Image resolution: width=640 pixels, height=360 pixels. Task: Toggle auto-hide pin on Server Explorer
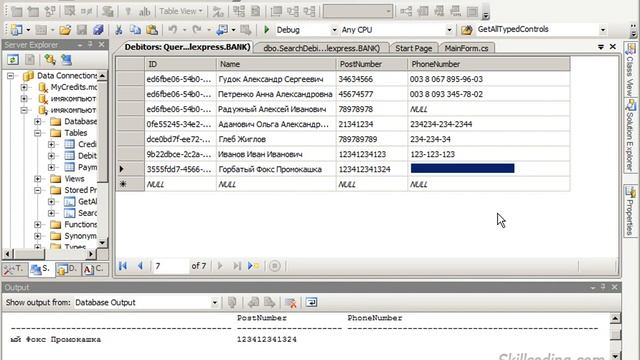91,44
